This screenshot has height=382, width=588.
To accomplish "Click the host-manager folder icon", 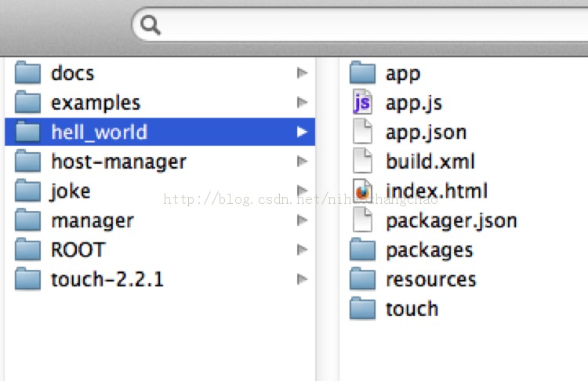I will point(27,161).
